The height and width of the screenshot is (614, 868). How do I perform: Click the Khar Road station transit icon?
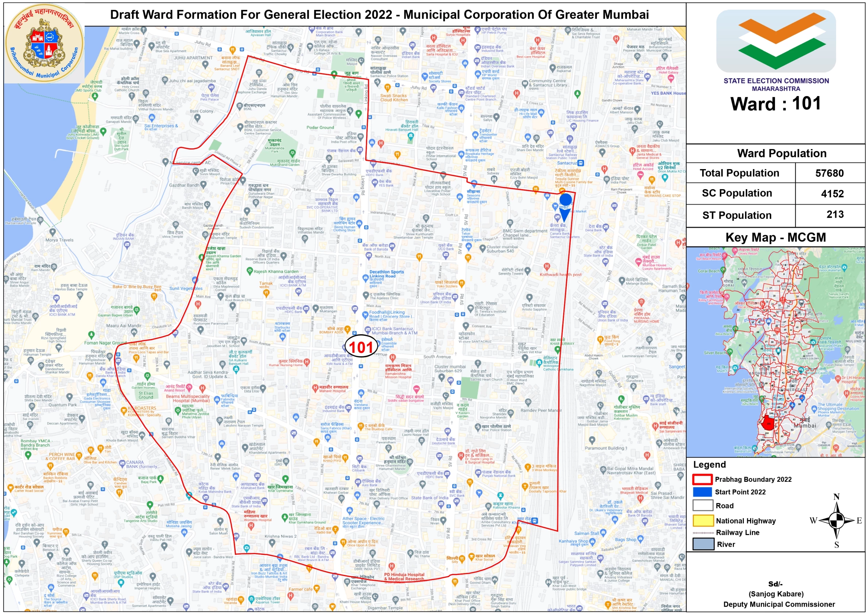point(534,521)
